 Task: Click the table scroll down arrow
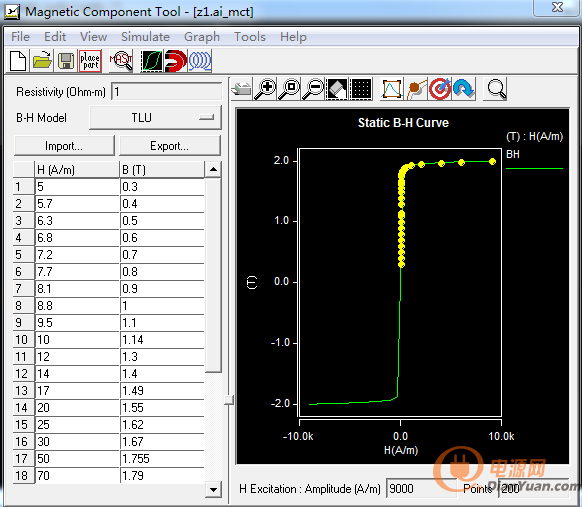(x=213, y=489)
